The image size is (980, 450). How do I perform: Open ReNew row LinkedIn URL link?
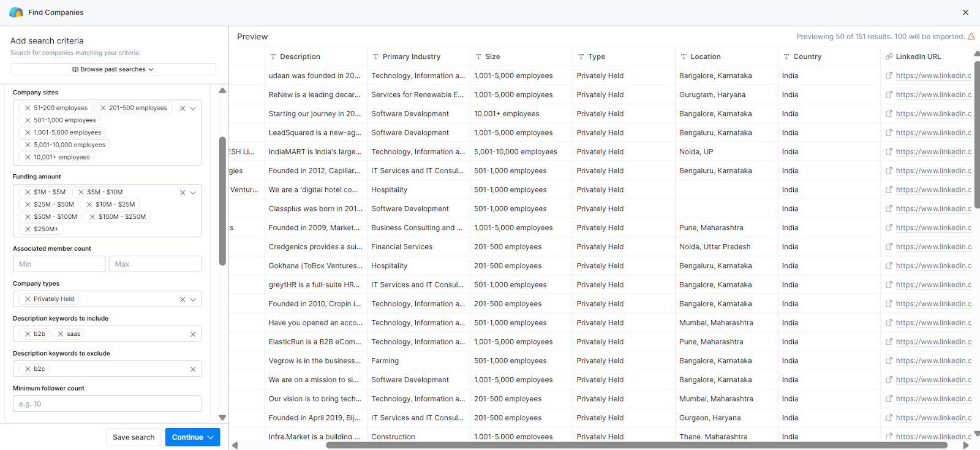933,95
